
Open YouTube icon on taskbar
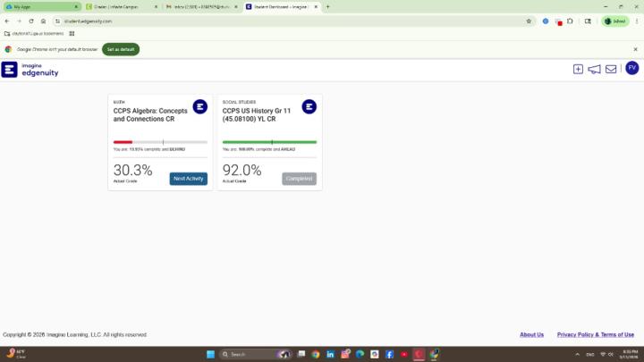click(404, 354)
